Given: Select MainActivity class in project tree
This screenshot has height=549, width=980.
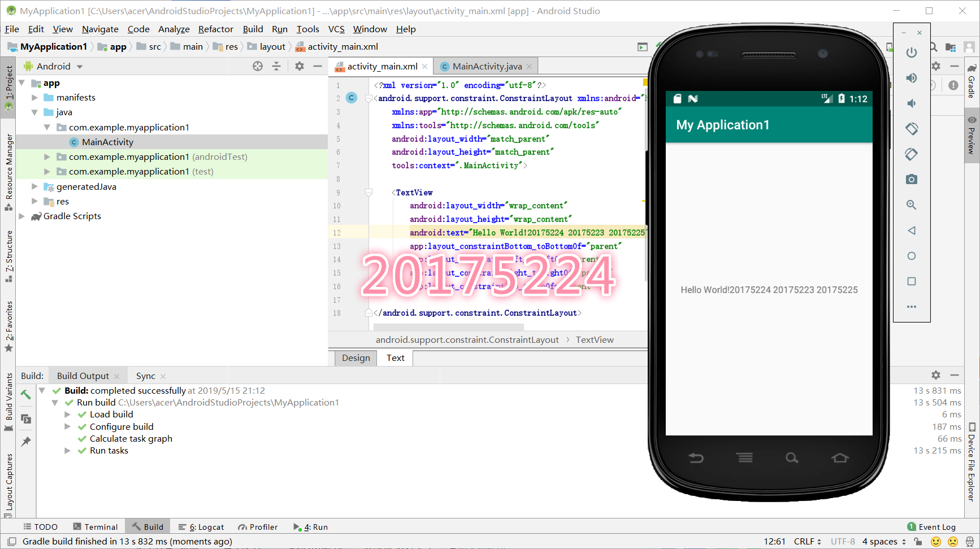Looking at the screenshot, I should click(x=107, y=142).
